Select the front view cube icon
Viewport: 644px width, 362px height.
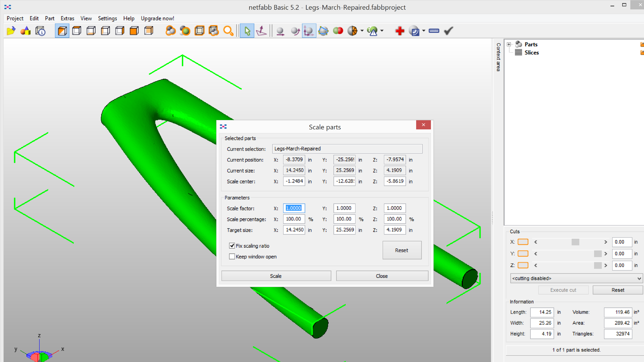coord(134,31)
